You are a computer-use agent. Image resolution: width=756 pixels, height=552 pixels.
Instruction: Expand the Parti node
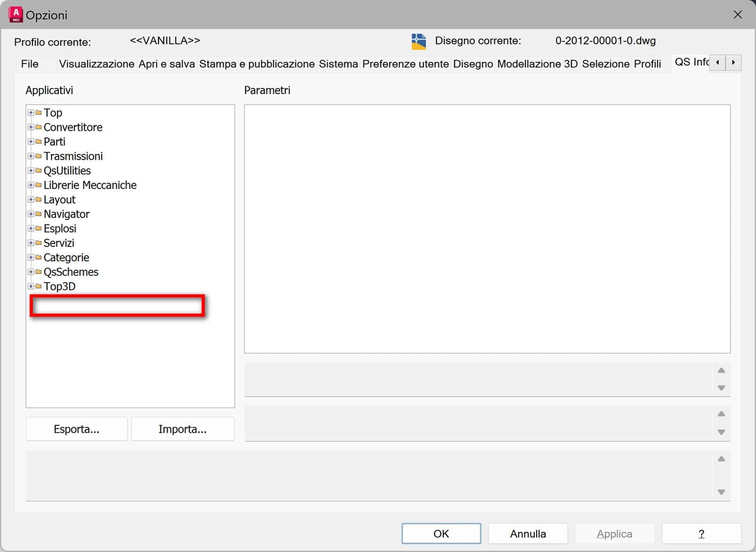click(x=31, y=142)
